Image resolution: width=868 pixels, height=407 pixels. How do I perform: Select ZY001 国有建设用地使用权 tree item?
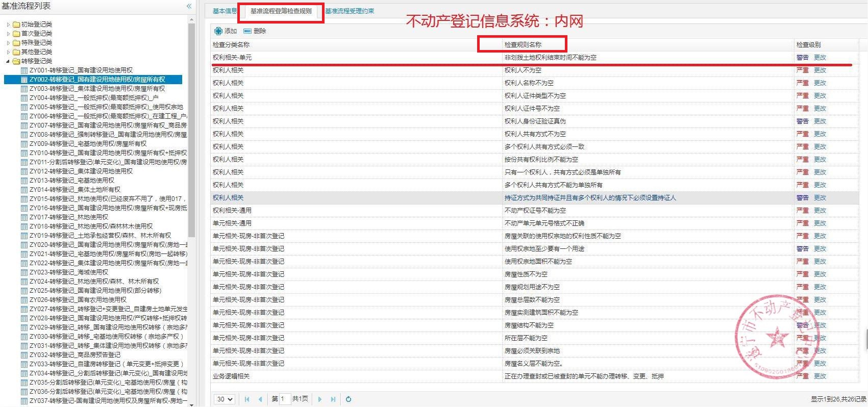pos(81,70)
